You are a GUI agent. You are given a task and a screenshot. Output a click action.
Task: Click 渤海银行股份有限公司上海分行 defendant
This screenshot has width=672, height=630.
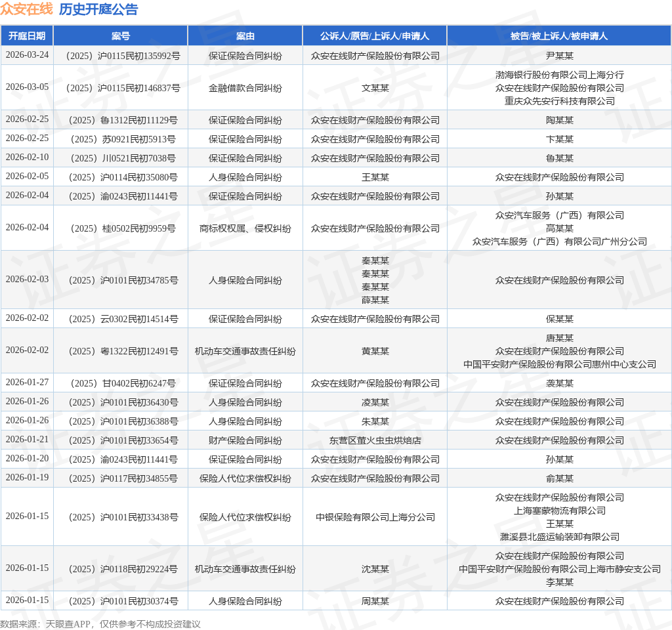(559, 75)
